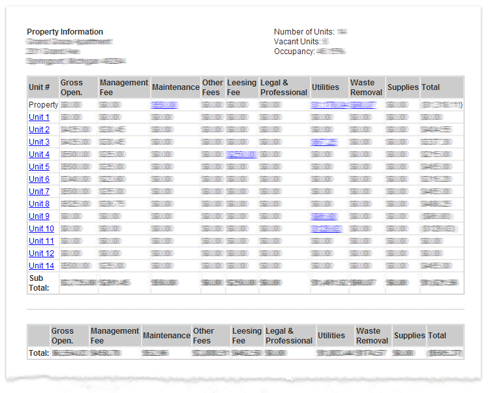
Task: Open the Unit 6 link
Action: pyautogui.click(x=39, y=179)
